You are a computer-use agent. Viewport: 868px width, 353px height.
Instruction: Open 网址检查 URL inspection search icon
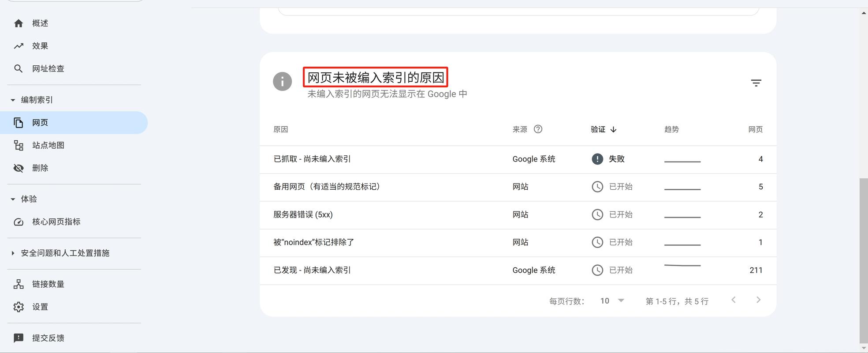point(19,68)
